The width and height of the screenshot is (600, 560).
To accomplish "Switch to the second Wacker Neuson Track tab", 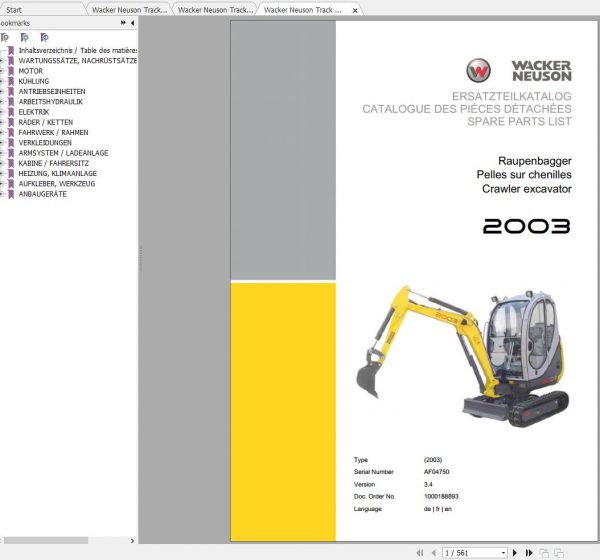I will [x=215, y=10].
